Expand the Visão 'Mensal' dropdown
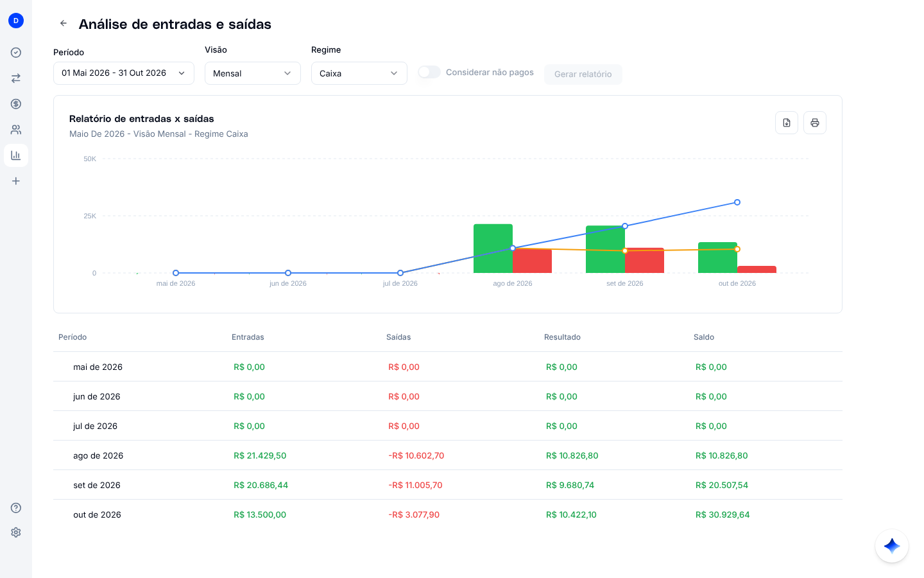Viewport: 924px width, 578px height. click(x=253, y=73)
